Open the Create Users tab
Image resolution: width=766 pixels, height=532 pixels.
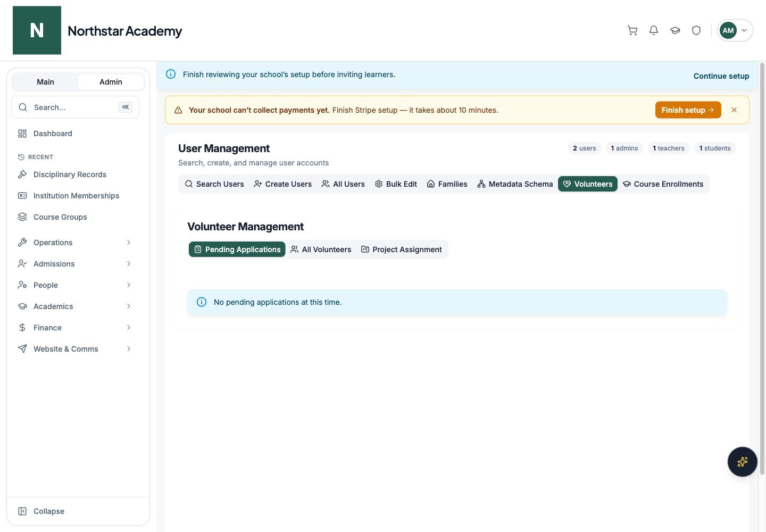282,184
